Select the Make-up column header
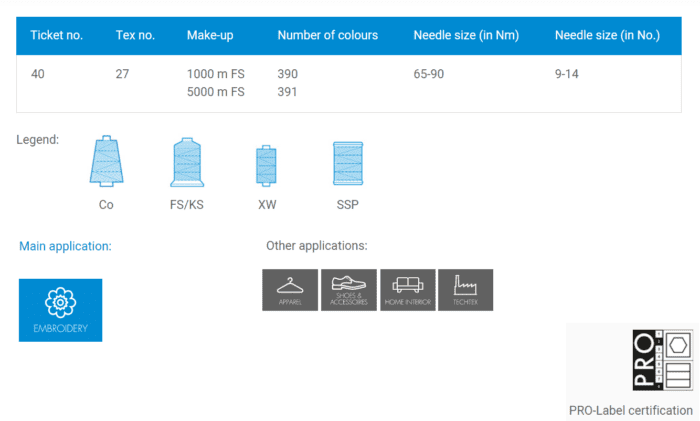 click(x=210, y=36)
